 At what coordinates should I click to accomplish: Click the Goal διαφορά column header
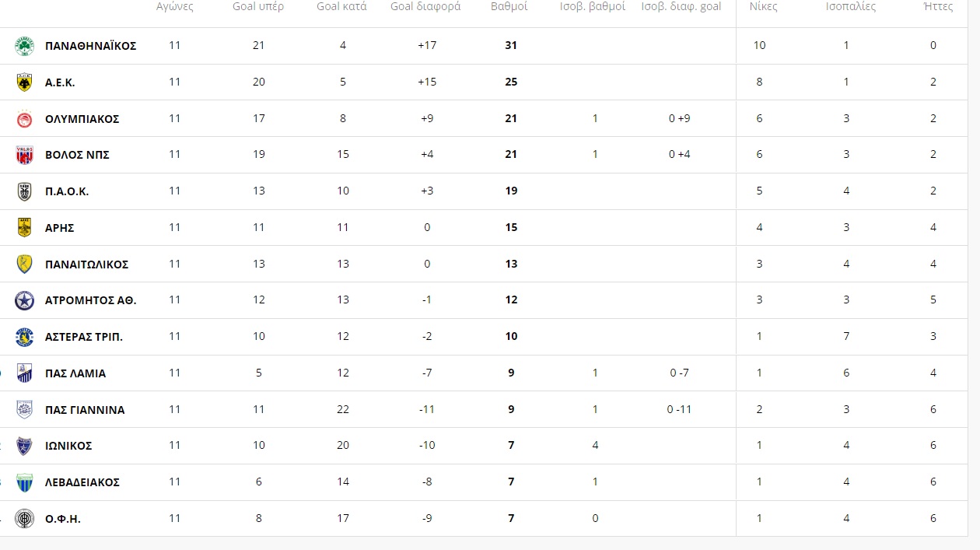[x=425, y=6]
